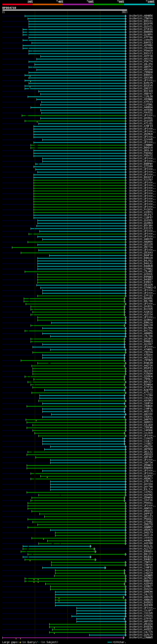Select the query name BP094710

coord(9,8)
